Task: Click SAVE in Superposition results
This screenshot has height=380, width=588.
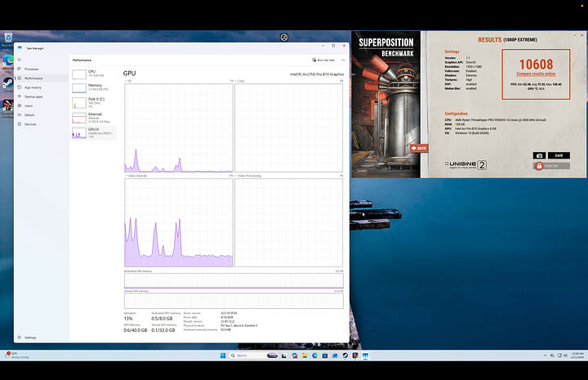Action: tap(559, 155)
